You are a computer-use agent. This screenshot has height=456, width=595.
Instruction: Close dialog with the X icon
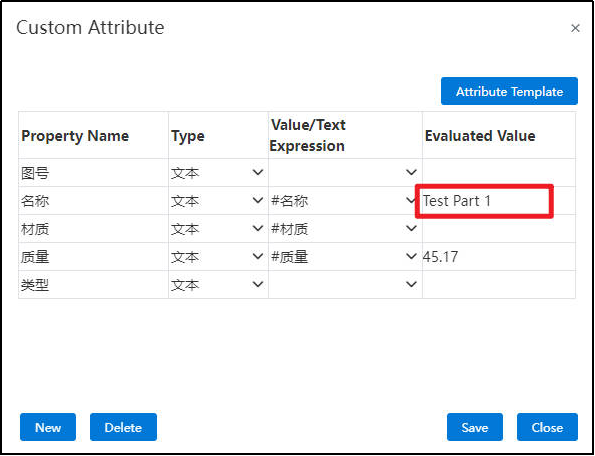point(575,28)
